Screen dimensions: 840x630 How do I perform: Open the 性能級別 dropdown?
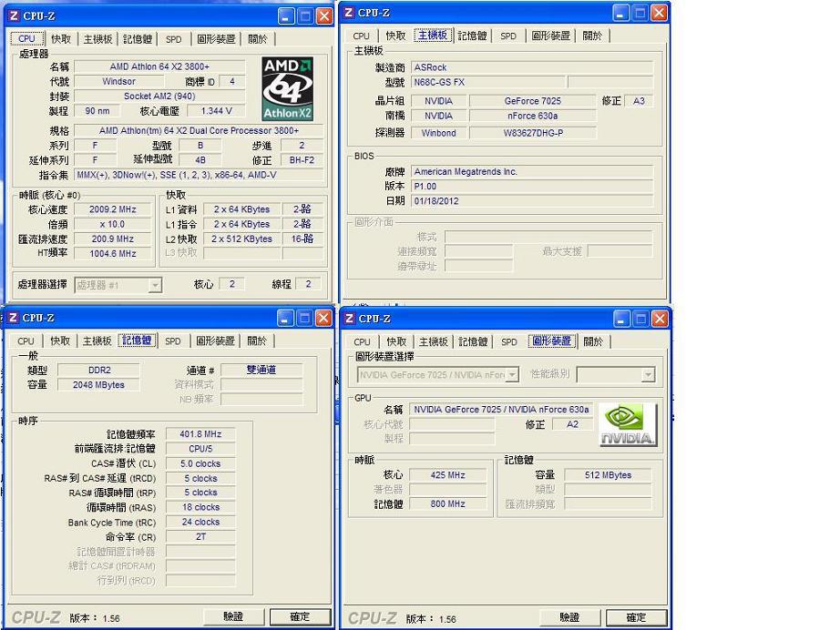(x=648, y=375)
